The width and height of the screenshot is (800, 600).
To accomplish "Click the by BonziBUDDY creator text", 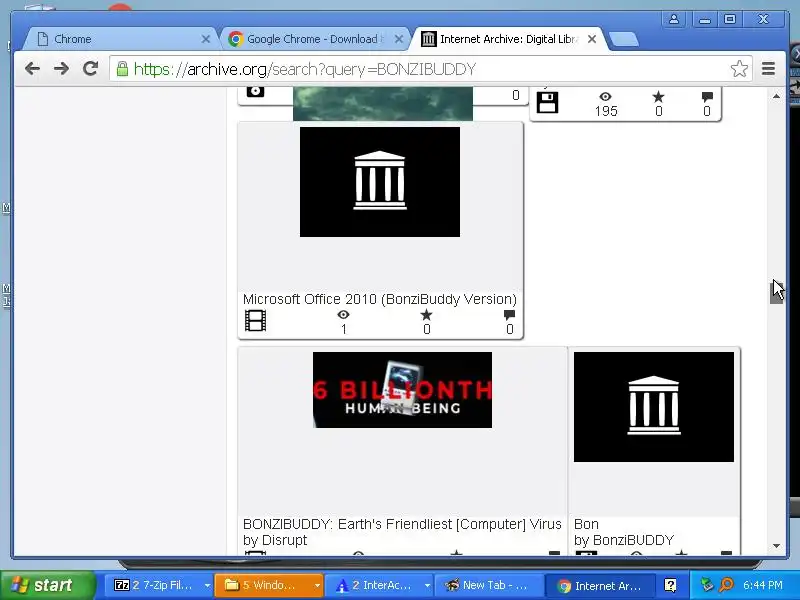I will pos(624,540).
